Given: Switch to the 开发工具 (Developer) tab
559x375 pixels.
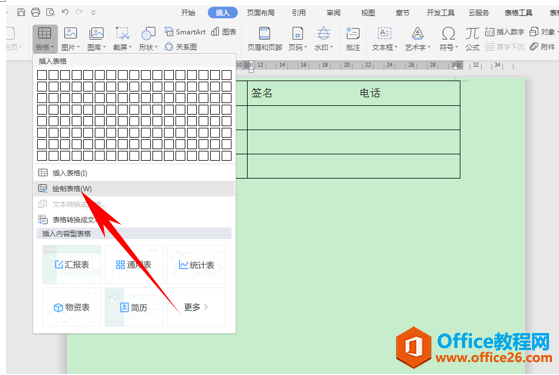Looking at the screenshot, I should 441,13.
